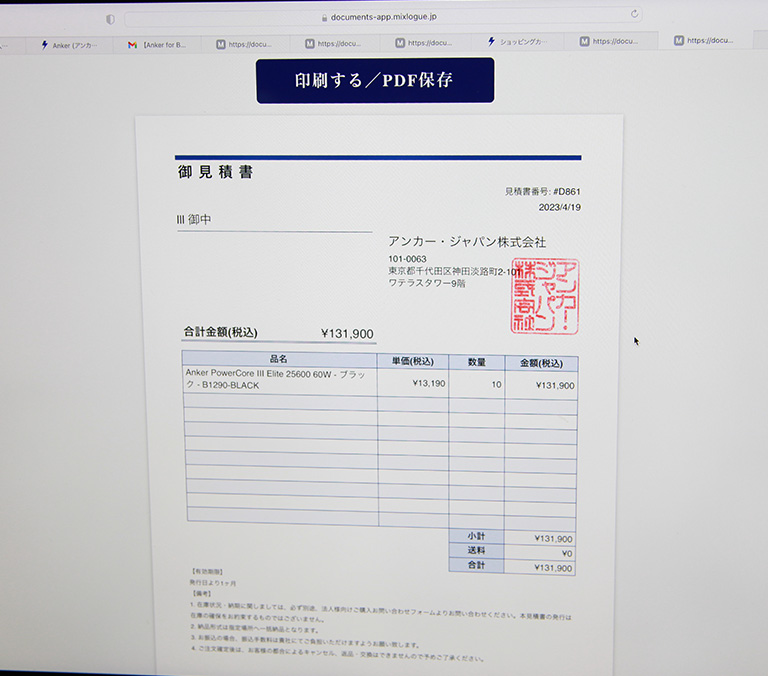Click the lightning favicon on the Anker (アンカ… tab
Viewport: 768px width, 676px height.
[45, 45]
